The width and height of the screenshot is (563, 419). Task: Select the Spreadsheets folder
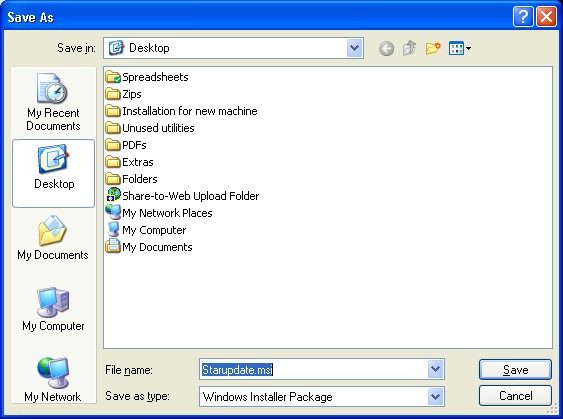[147, 77]
